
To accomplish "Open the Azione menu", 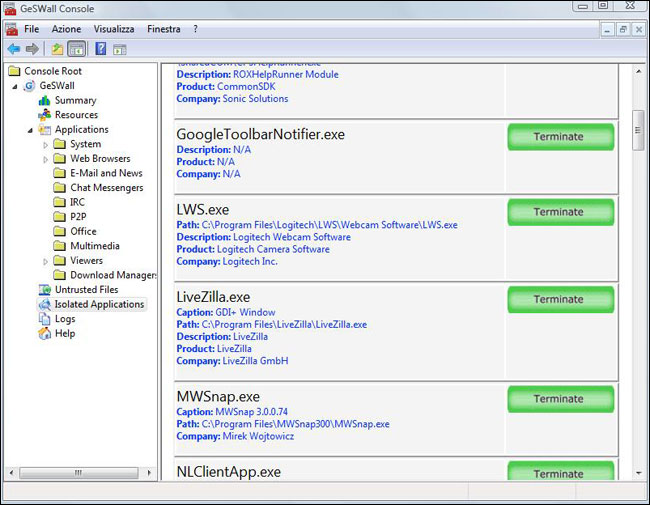I will point(66,29).
